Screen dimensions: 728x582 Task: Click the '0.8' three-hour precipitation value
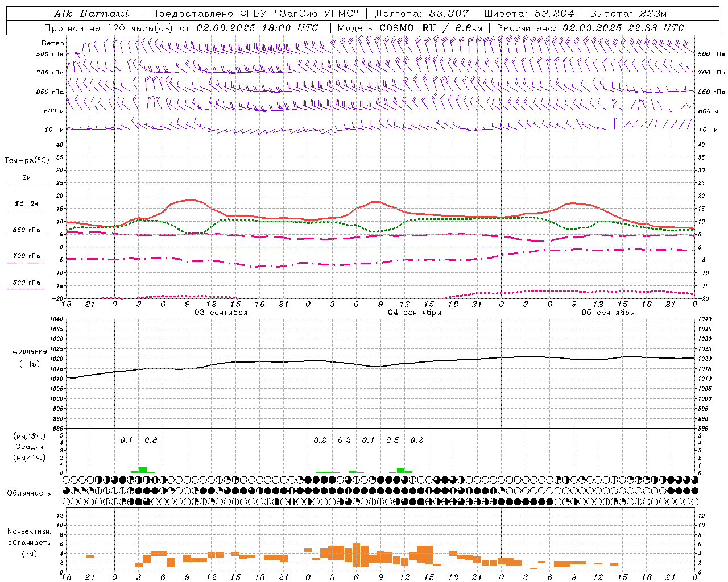[151, 440]
